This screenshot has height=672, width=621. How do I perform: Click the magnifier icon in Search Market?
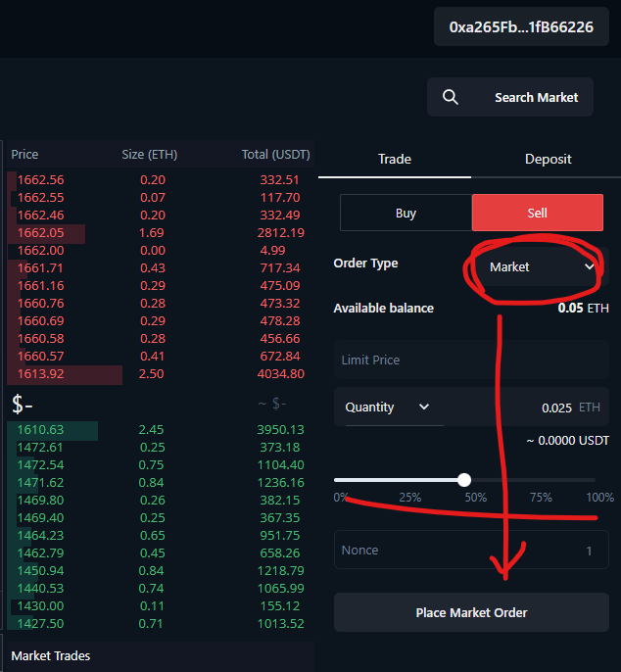click(450, 97)
